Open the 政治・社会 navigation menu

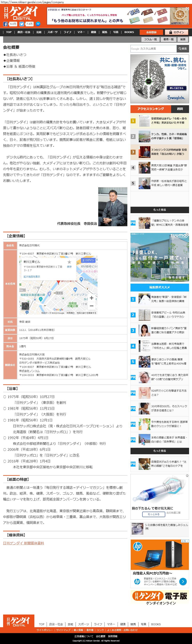pos(24,32)
